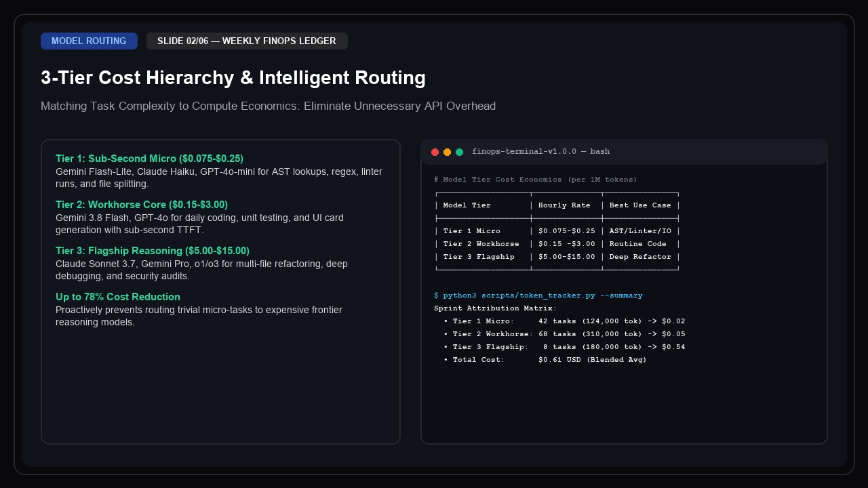The image size is (868, 488).
Task: Click the command 'python3 scripts/token_tracker.py --summary'
Action: coord(542,296)
